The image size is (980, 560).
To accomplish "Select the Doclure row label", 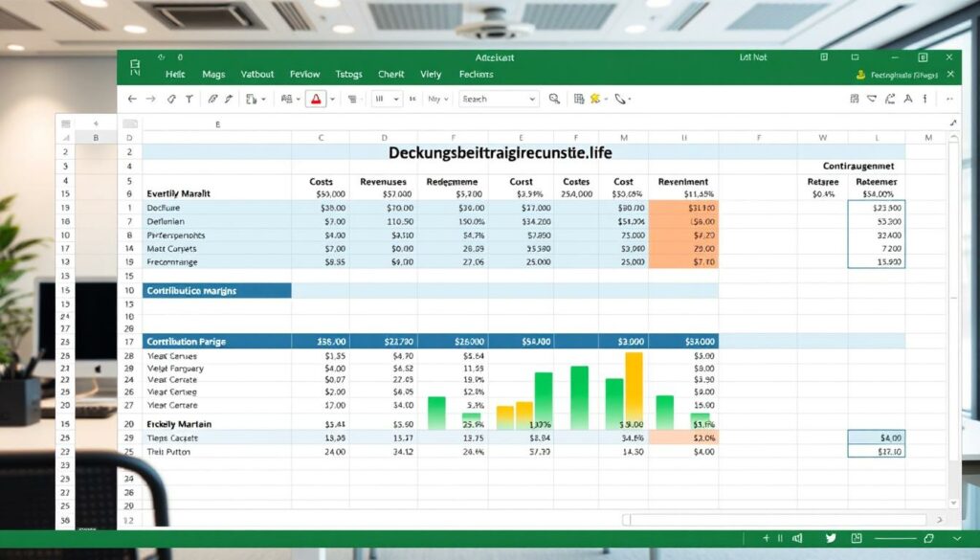I will click(164, 208).
